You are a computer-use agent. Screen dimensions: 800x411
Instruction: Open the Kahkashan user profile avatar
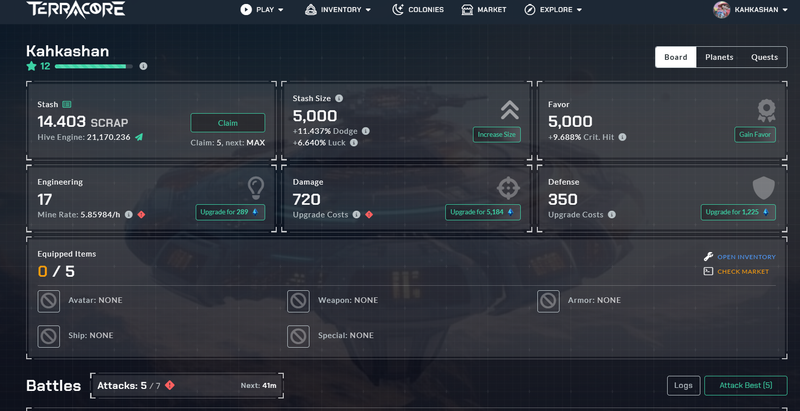[721, 10]
